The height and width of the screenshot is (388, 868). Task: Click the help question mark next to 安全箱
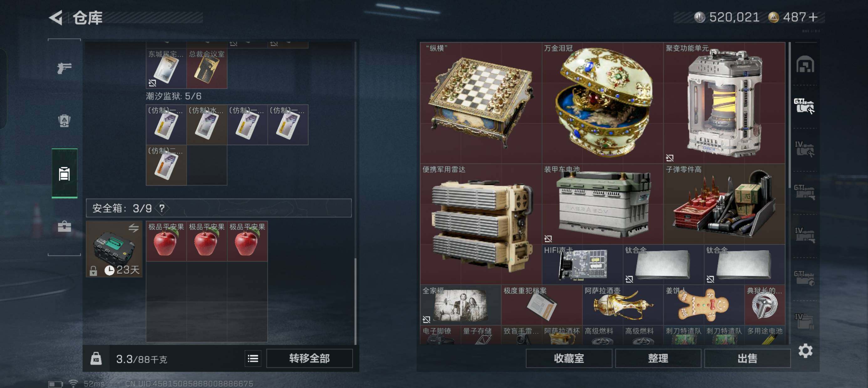(162, 208)
